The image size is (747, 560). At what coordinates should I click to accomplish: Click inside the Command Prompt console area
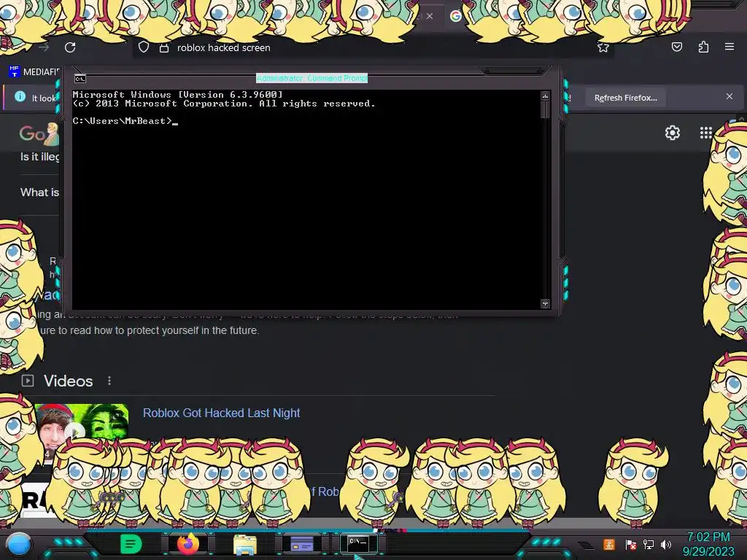tap(306, 200)
